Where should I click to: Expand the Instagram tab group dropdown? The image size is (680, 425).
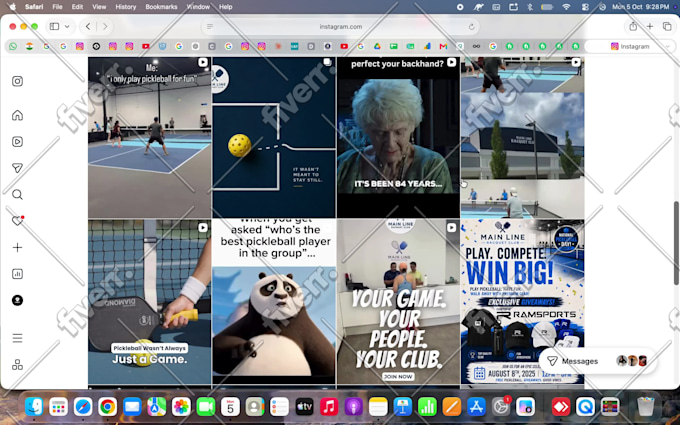pyautogui.click(x=667, y=46)
